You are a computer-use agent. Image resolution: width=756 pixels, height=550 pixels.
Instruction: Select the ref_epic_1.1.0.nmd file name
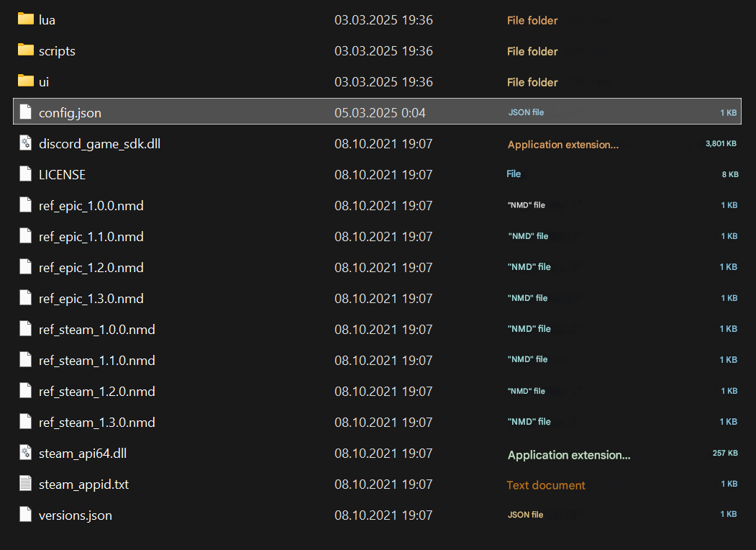pyautogui.click(x=91, y=237)
